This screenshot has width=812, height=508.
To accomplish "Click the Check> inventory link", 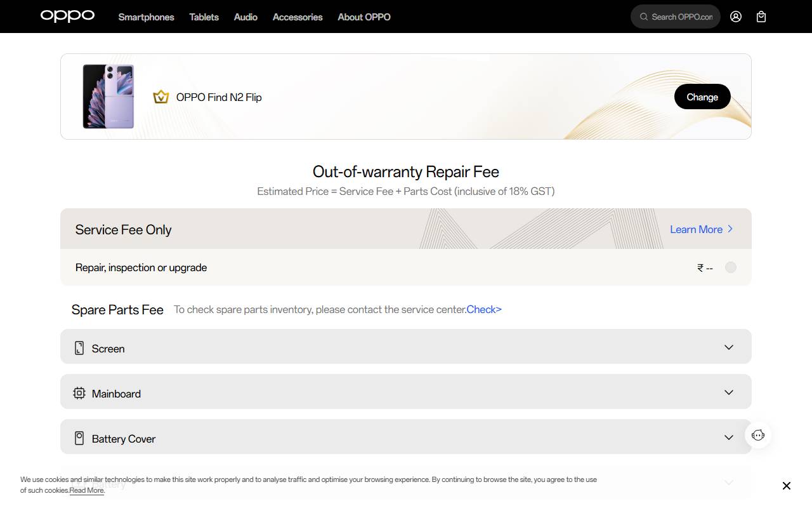I will click(484, 309).
